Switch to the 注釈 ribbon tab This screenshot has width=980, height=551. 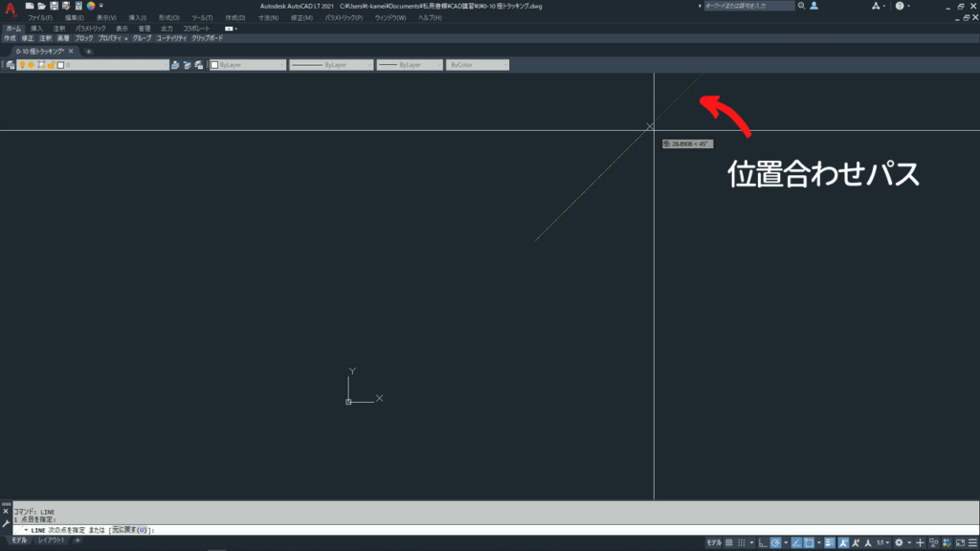59,29
